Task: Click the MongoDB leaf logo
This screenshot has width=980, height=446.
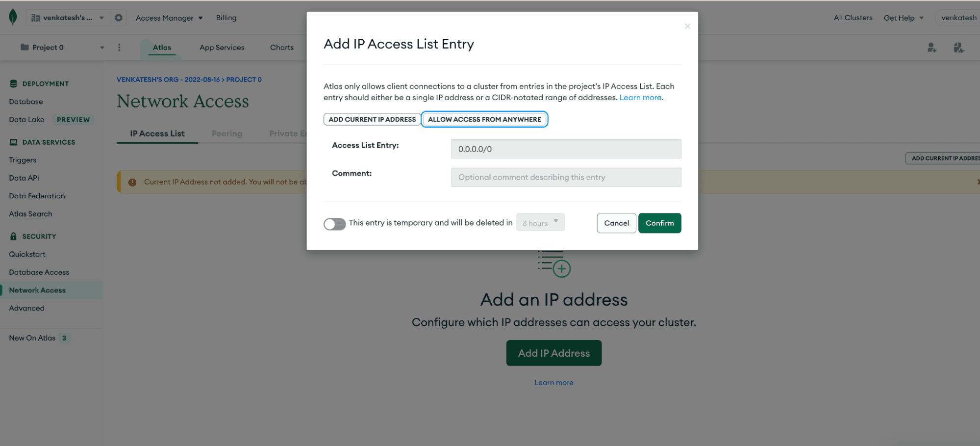Action: [x=13, y=17]
